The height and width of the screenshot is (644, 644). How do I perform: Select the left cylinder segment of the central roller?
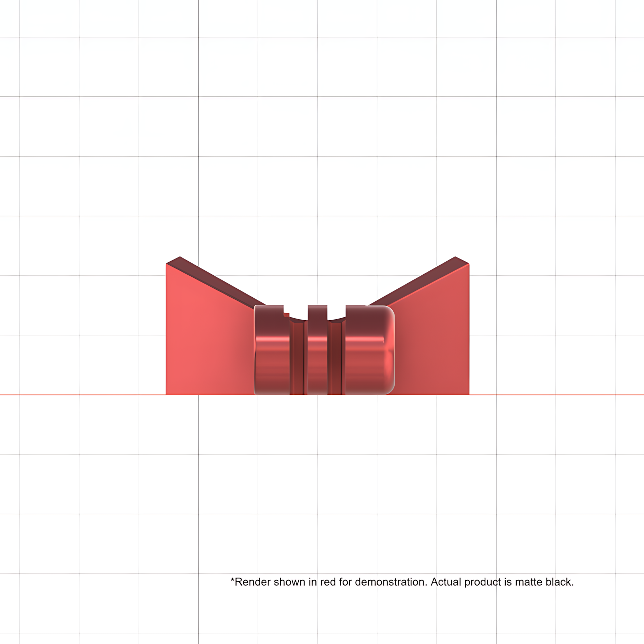(272, 349)
